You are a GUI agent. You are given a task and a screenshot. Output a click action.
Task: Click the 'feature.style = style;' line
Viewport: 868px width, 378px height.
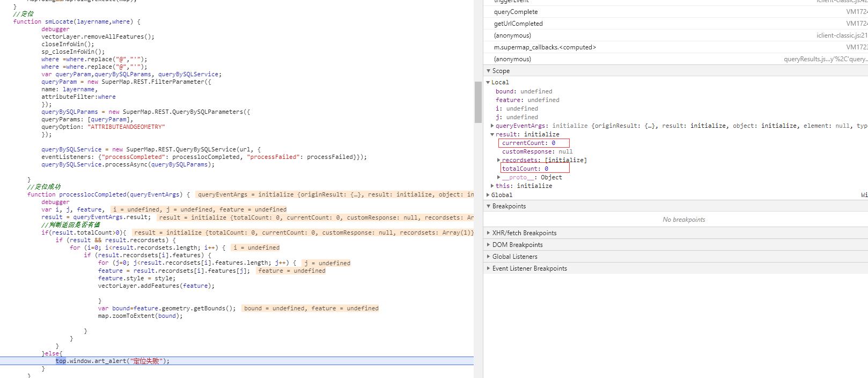pyautogui.click(x=136, y=279)
